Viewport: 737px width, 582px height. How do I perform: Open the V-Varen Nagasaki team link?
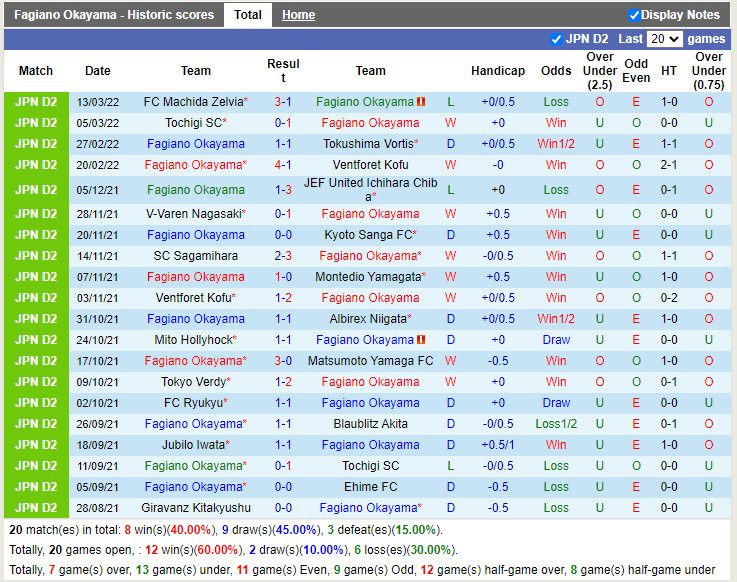193,214
